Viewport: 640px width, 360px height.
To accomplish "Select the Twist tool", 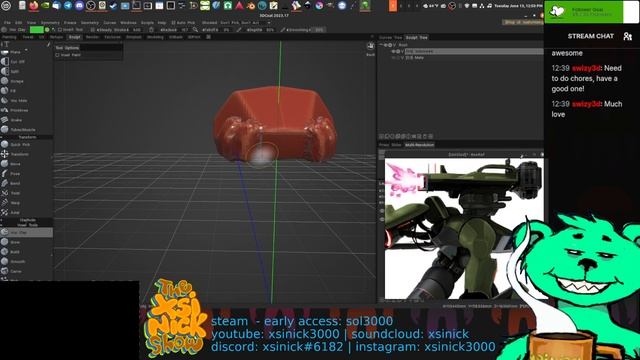I will click(x=12, y=193).
